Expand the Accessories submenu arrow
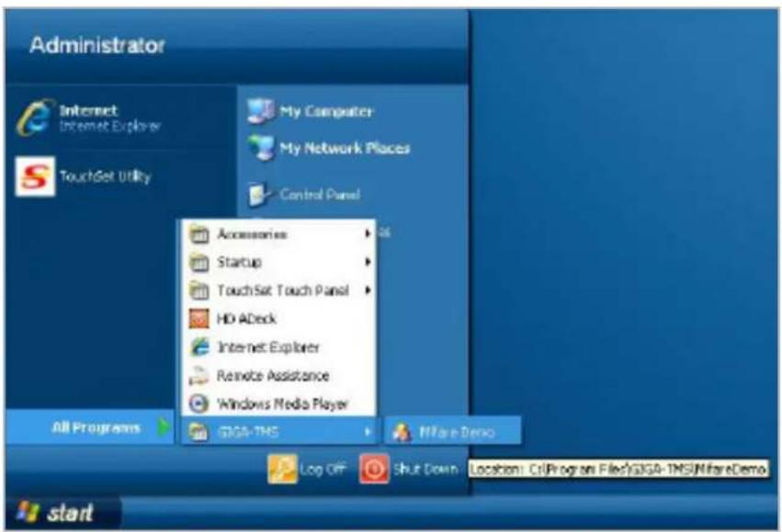This screenshot has height=532, width=782. pos(368,233)
